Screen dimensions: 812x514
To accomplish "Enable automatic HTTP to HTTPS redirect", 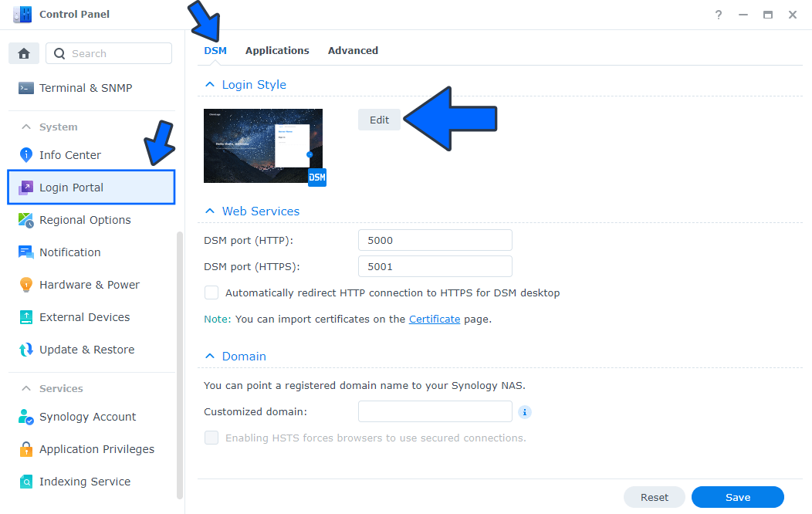I will click(x=211, y=293).
